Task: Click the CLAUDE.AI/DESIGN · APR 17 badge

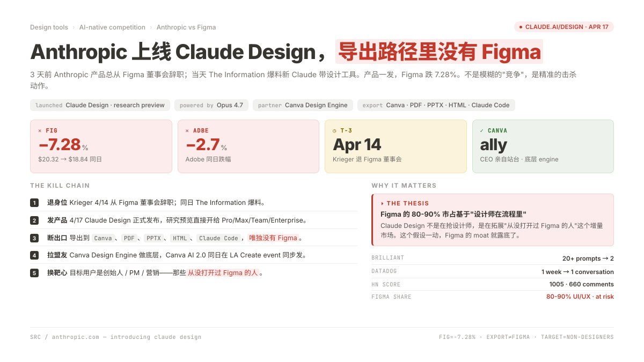Action: tap(563, 27)
